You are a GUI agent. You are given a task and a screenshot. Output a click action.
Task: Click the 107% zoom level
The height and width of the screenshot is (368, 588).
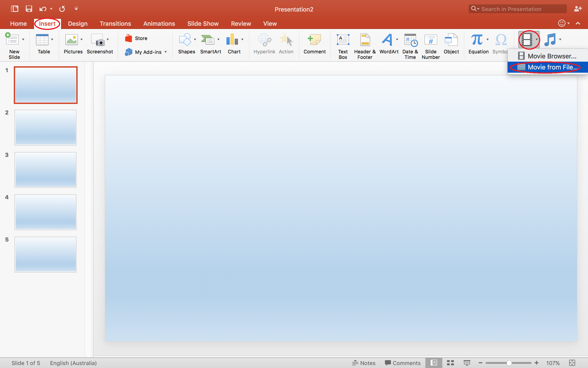(553, 363)
